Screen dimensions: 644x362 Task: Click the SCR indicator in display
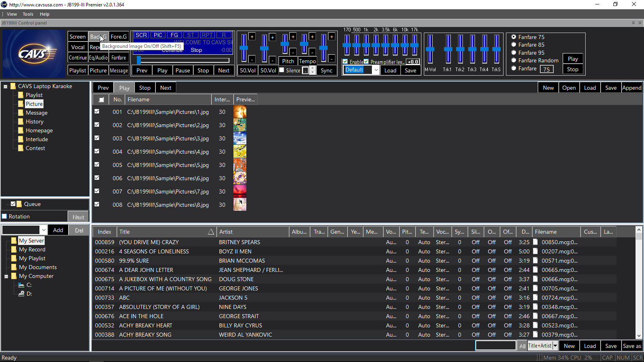141,35
